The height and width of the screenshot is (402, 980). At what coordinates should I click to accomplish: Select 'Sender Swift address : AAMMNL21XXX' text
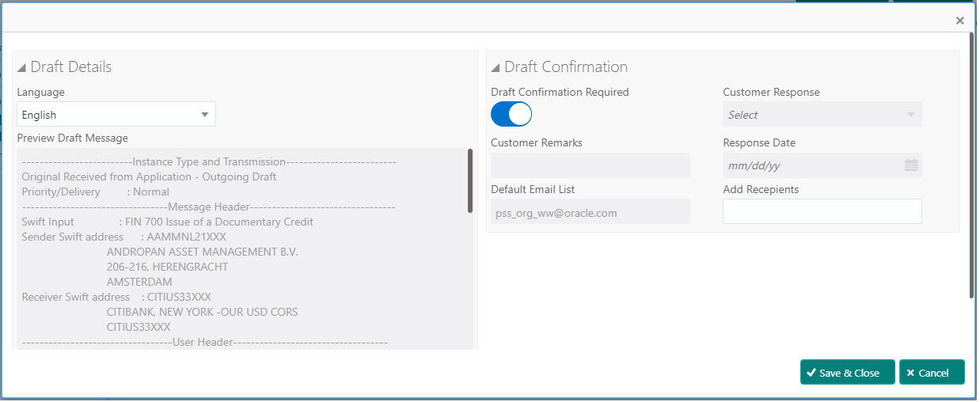[123, 237]
